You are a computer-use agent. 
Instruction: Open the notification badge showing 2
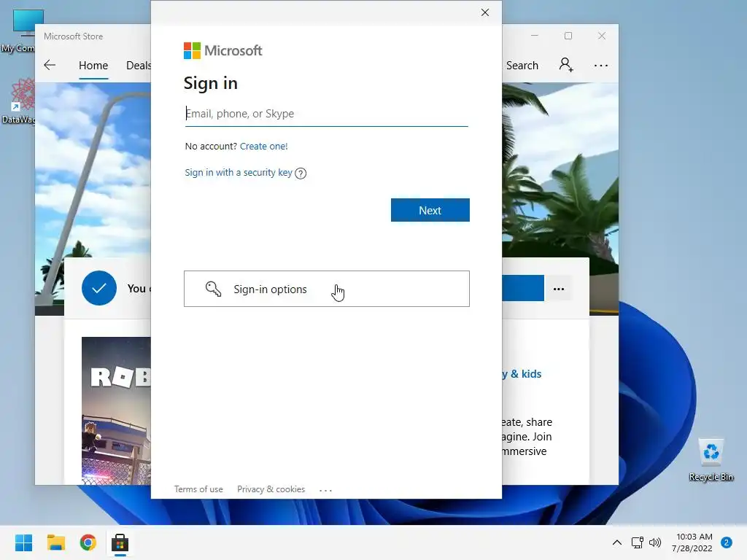click(727, 542)
